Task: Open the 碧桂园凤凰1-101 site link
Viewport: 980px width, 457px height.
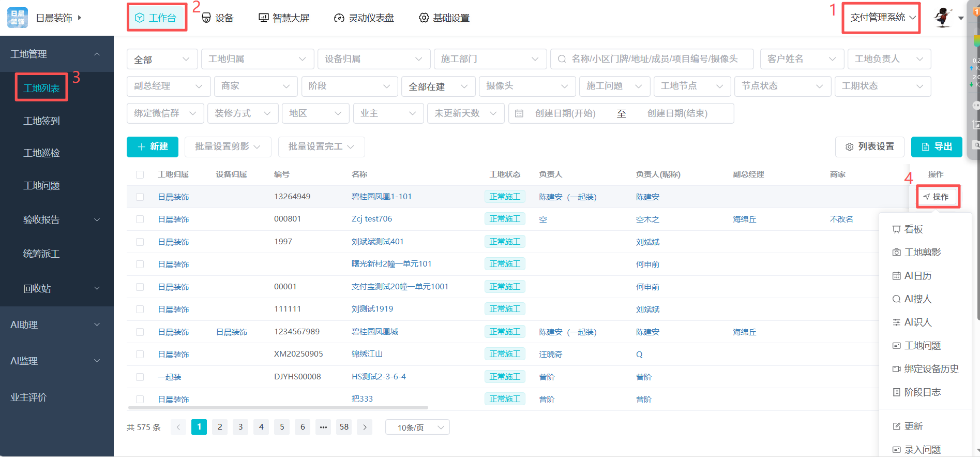Action: pyautogui.click(x=382, y=197)
